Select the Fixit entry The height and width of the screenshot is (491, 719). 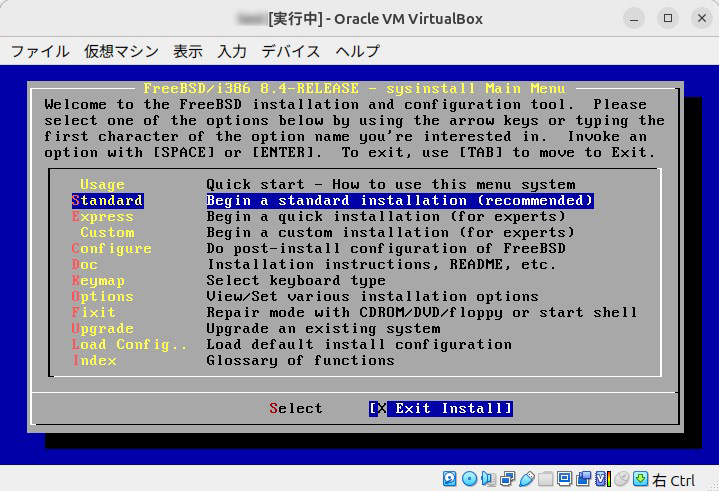[x=94, y=312]
